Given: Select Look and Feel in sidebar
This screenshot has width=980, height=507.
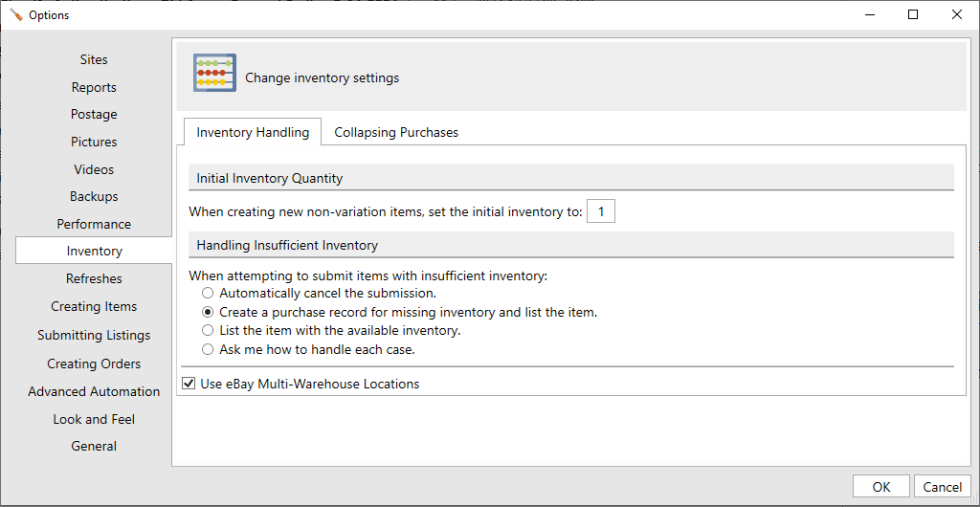Looking at the screenshot, I should 94,419.
